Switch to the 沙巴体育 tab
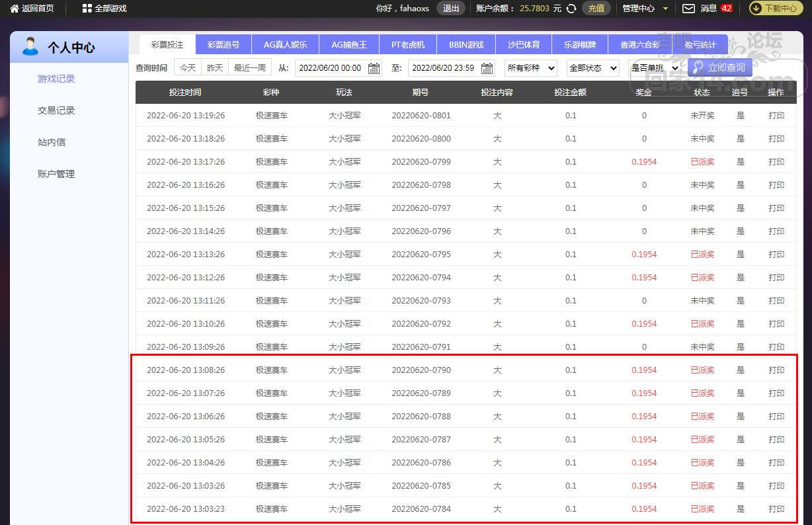 (524, 45)
